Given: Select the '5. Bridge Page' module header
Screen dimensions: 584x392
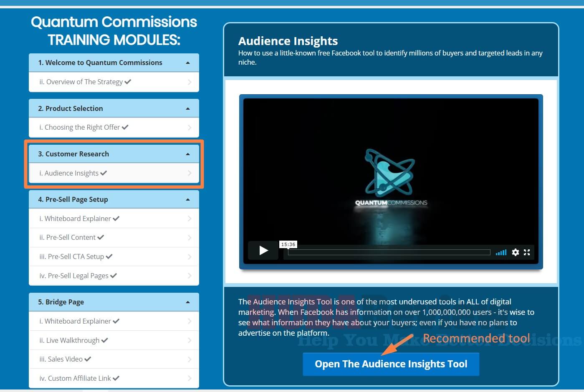Looking at the screenshot, I should [x=114, y=302].
